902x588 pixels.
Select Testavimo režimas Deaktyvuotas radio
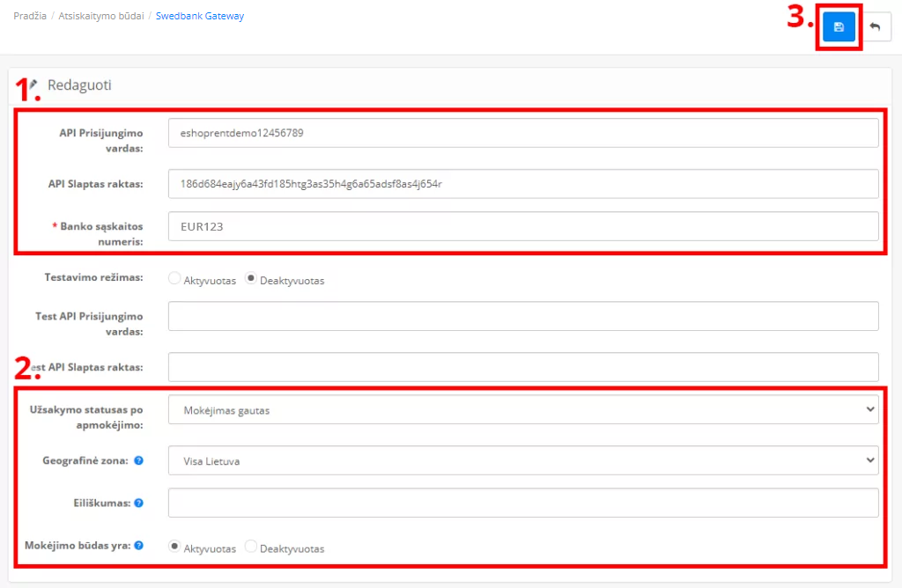[x=251, y=279]
